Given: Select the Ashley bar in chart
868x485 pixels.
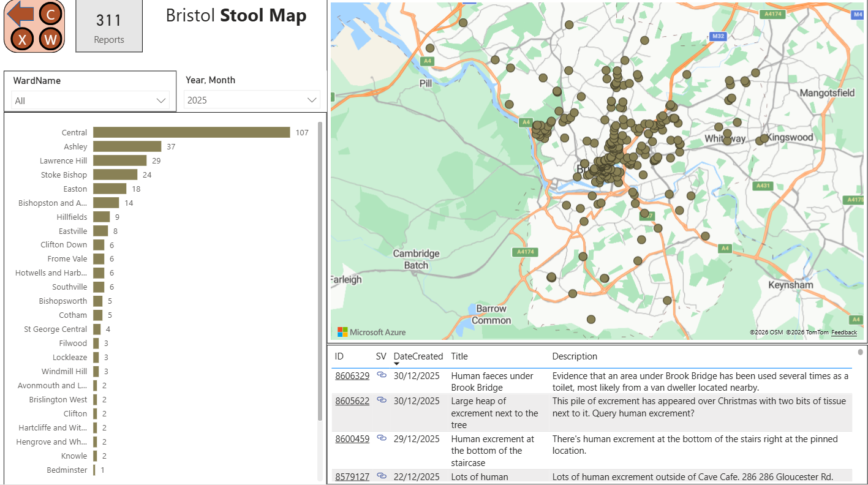Looking at the screenshot, I should coord(127,147).
